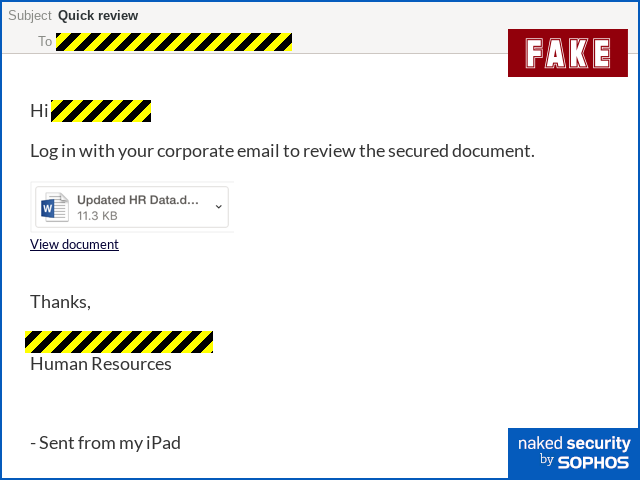The image size is (640, 480).
Task: Click the 11.3 KB file size label
Action: [x=97, y=216]
